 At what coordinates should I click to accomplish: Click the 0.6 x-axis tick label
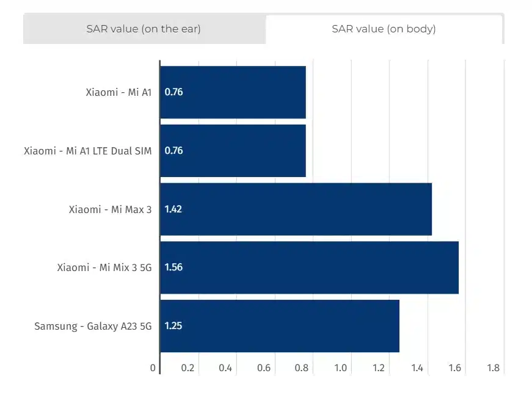point(264,368)
